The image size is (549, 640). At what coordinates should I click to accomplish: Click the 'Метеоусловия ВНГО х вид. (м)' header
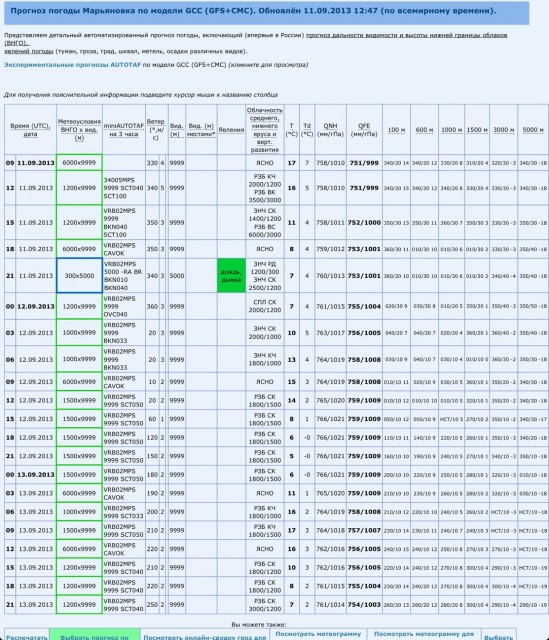click(79, 130)
